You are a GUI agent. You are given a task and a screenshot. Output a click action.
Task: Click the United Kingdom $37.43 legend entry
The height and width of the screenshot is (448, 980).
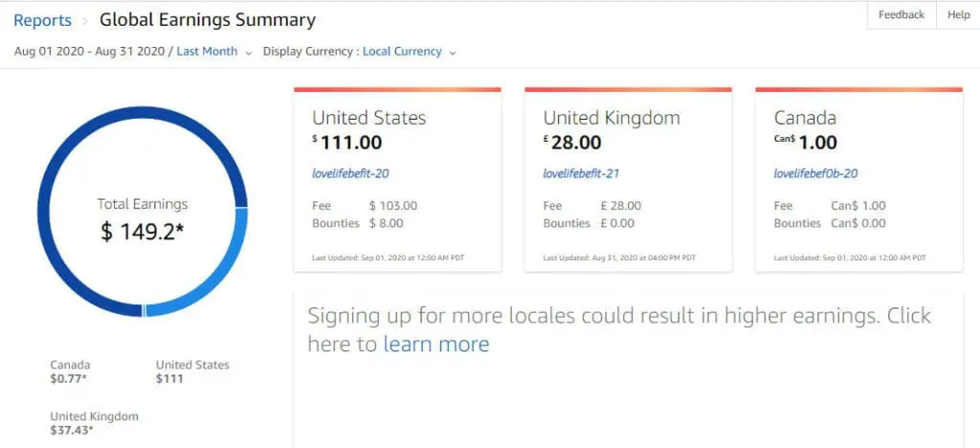tap(95, 423)
